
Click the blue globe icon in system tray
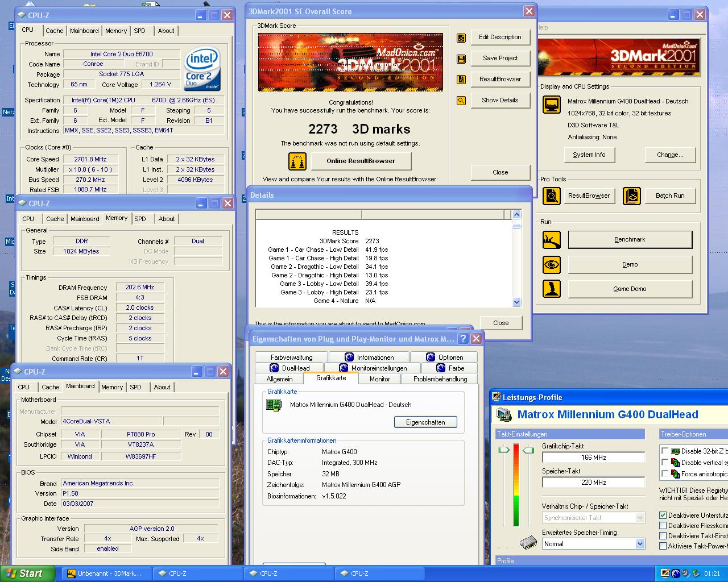click(x=676, y=573)
